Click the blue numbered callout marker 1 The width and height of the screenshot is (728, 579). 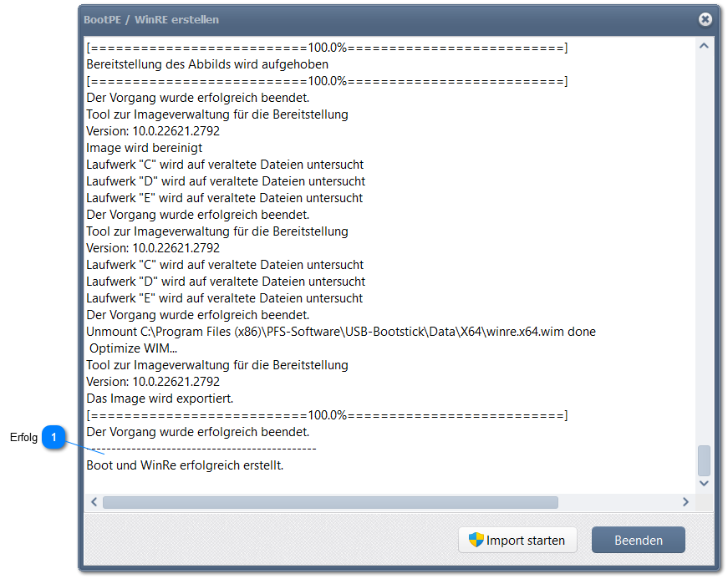[55, 437]
